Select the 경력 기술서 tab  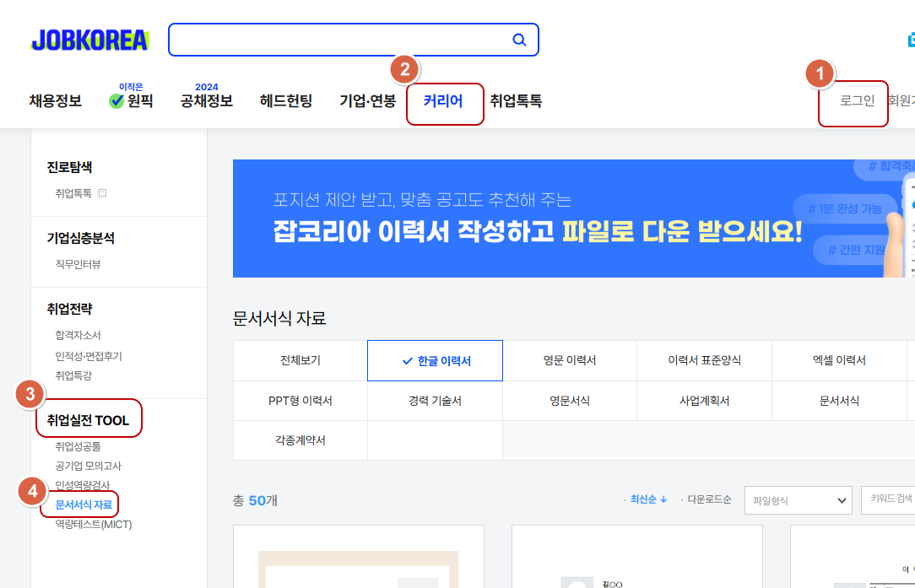435,401
